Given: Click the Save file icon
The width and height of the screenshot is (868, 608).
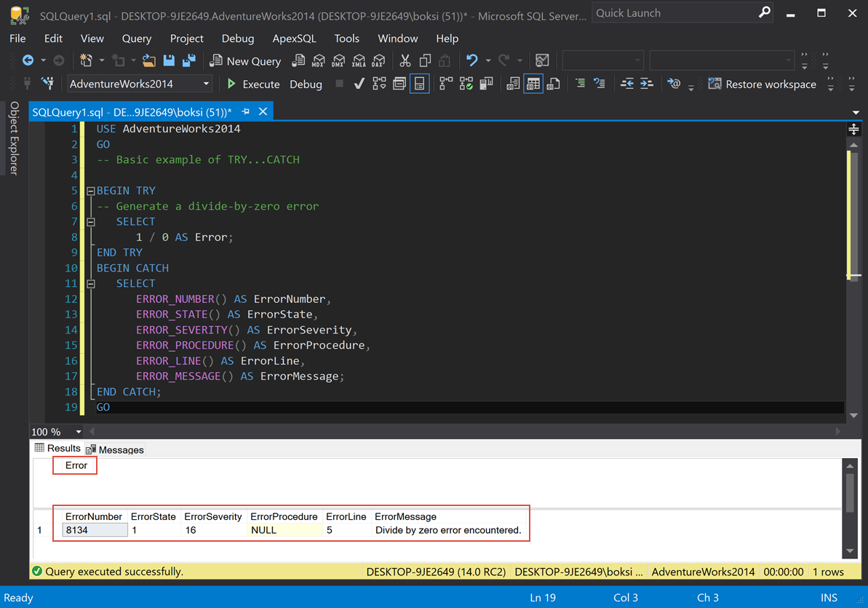Looking at the screenshot, I should [x=169, y=61].
